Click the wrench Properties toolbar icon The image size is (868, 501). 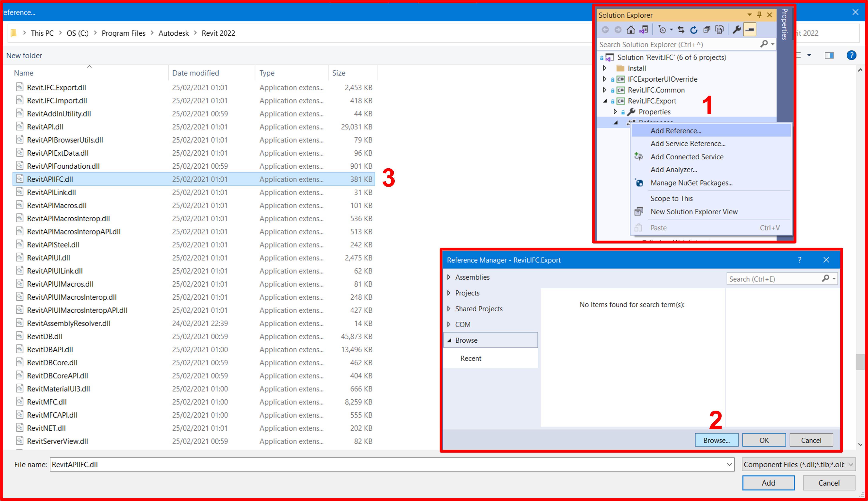737,30
